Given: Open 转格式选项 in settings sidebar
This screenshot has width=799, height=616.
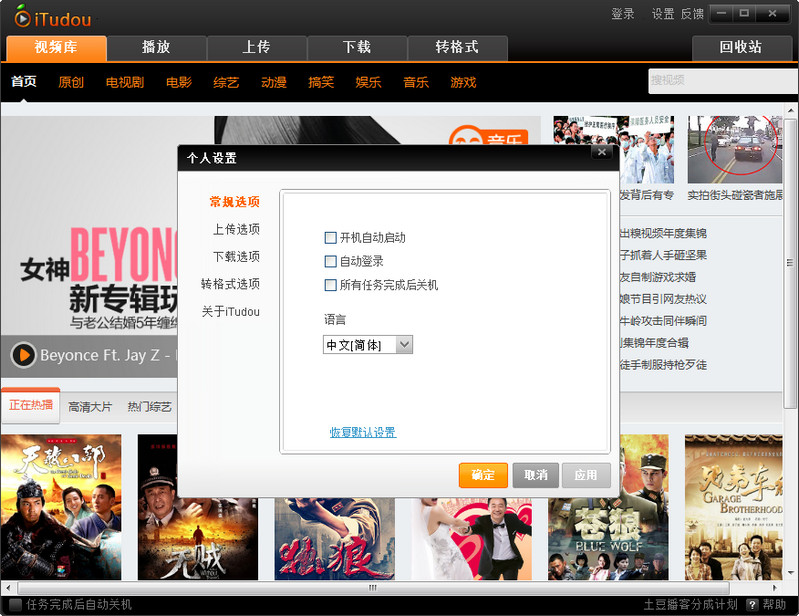Looking at the screenshot, I should 230,284.
